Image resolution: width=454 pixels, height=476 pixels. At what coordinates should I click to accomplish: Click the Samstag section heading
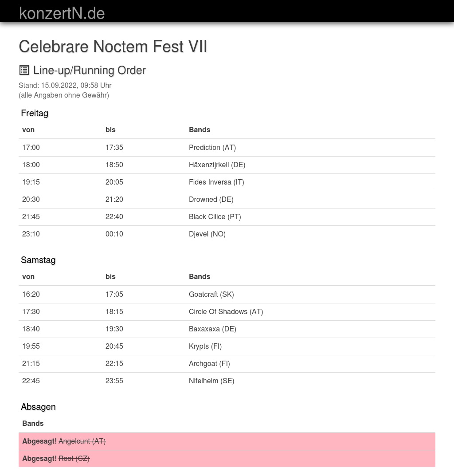[x=38, y=260]
